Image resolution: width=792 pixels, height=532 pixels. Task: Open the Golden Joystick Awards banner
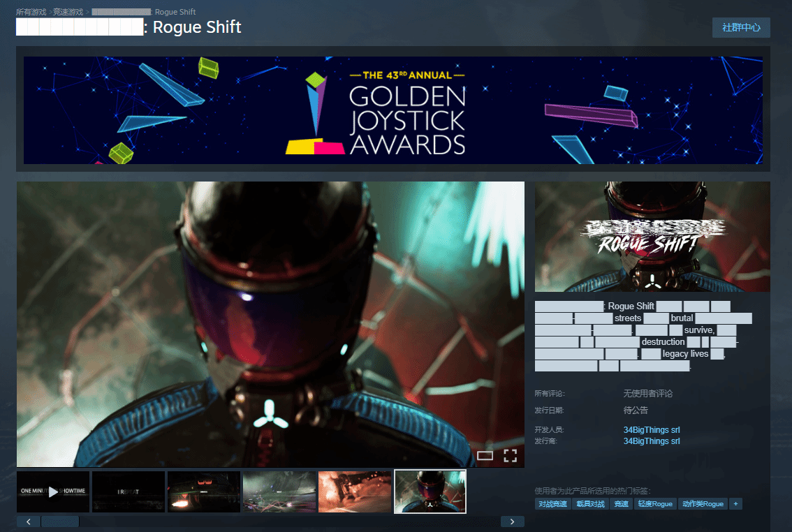click(x=393, y=110)
